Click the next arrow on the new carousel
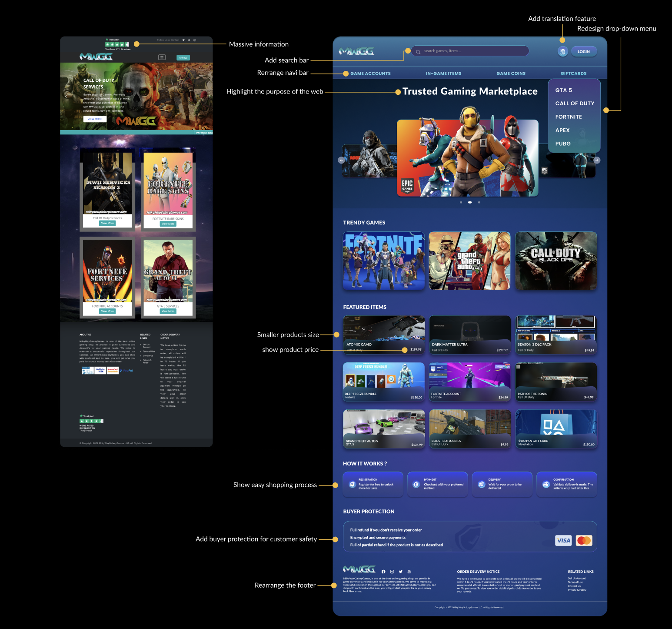 [597, 160]
